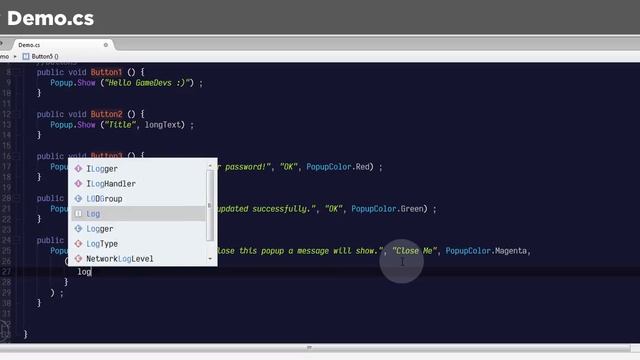The height and width of the screenshot is (360, 640).
Task: Click the autocomplete list scrollbar thumb
Action: (210, 205)
